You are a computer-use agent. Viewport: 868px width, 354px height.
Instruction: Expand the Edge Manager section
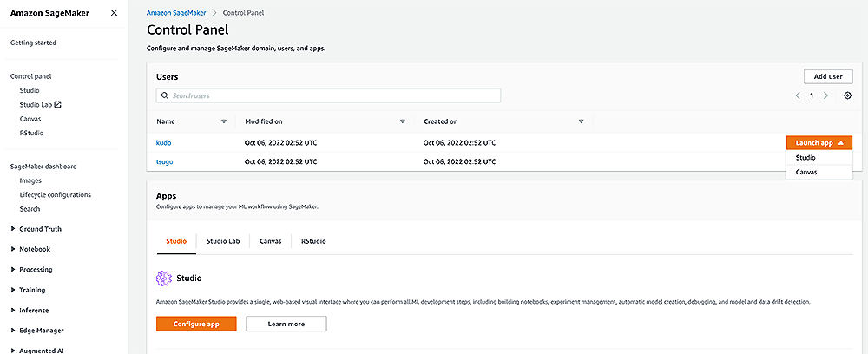[x=13, y=331]
